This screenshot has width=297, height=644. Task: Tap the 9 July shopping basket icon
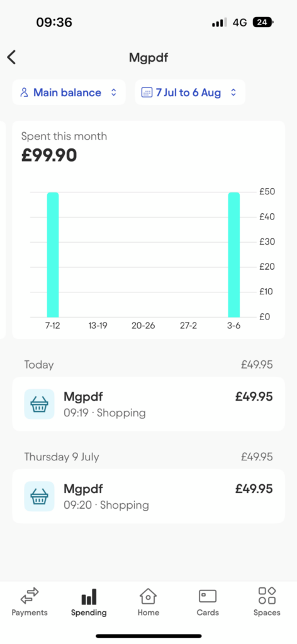tap(40, 496)
